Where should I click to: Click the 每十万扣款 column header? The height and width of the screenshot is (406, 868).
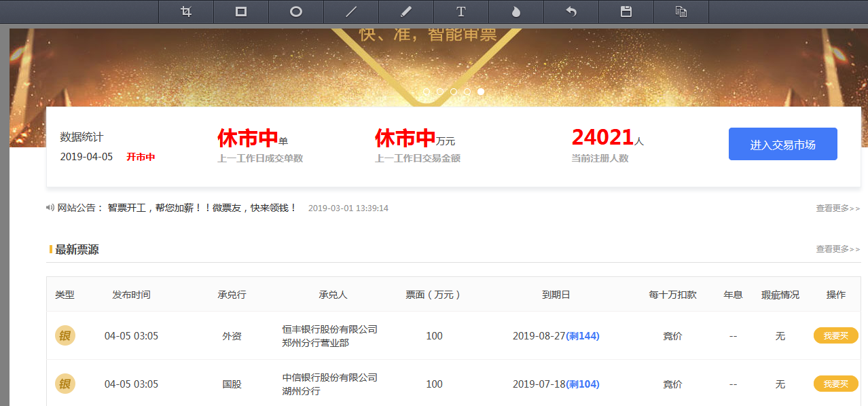coord(672,295)
